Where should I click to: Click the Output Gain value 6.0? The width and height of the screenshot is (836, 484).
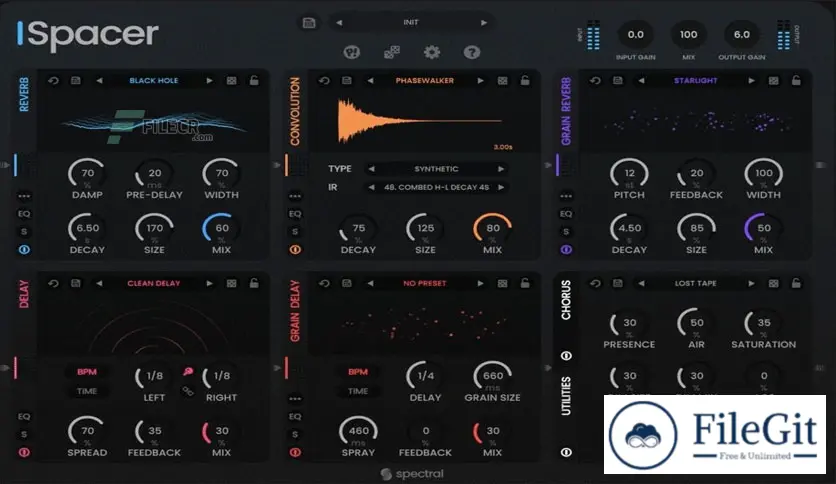tap(742, 35)
